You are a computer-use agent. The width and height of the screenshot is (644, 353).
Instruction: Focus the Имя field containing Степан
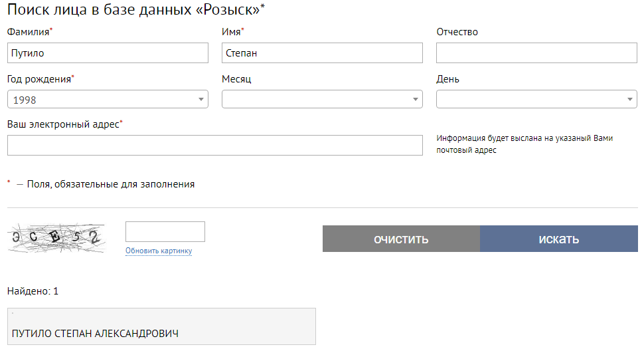322,53
